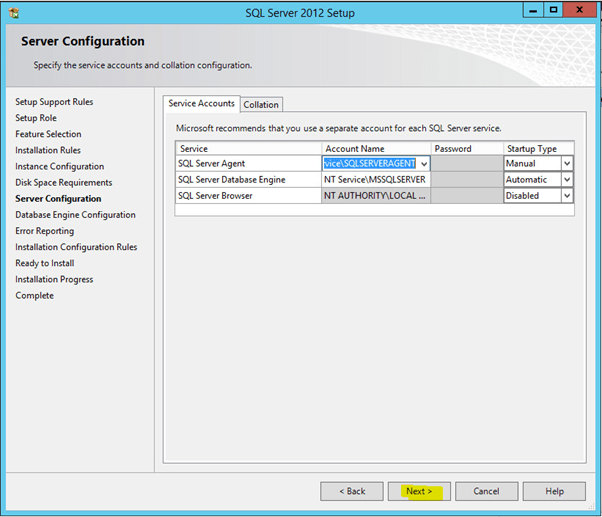Open SQL Server Agent account name dropdown
The width and height of the screenshot is (602, 517).
[425, 164]
